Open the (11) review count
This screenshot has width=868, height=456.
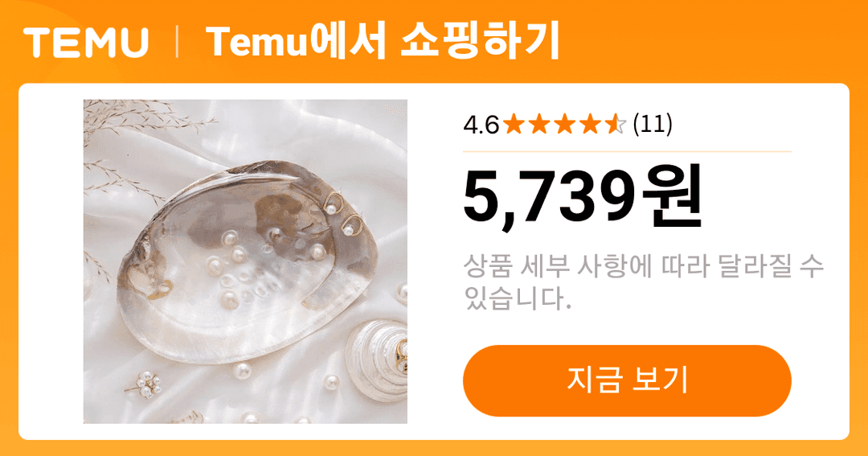653,124
